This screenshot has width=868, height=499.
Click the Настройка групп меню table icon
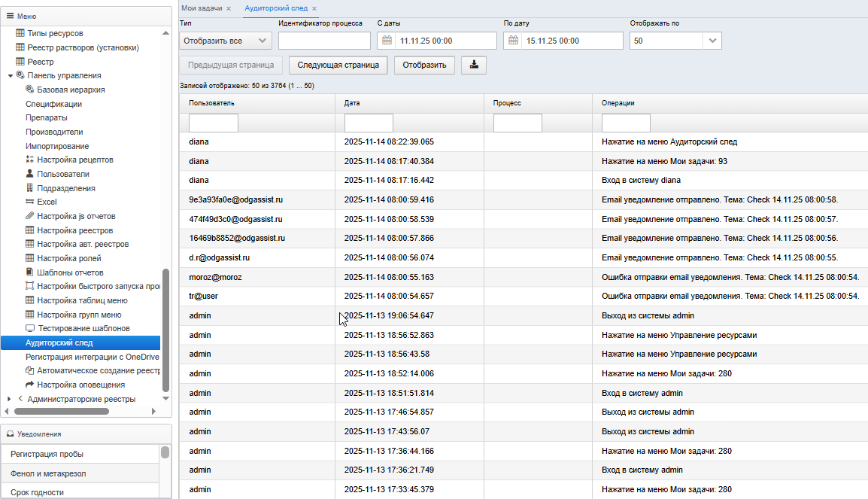tap(30, 314)
